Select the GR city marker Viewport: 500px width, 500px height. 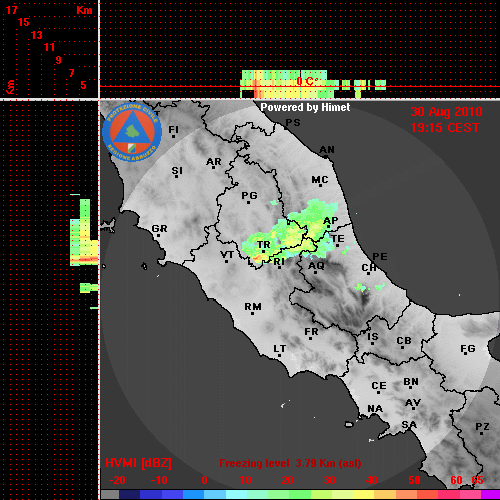[159, 236]
